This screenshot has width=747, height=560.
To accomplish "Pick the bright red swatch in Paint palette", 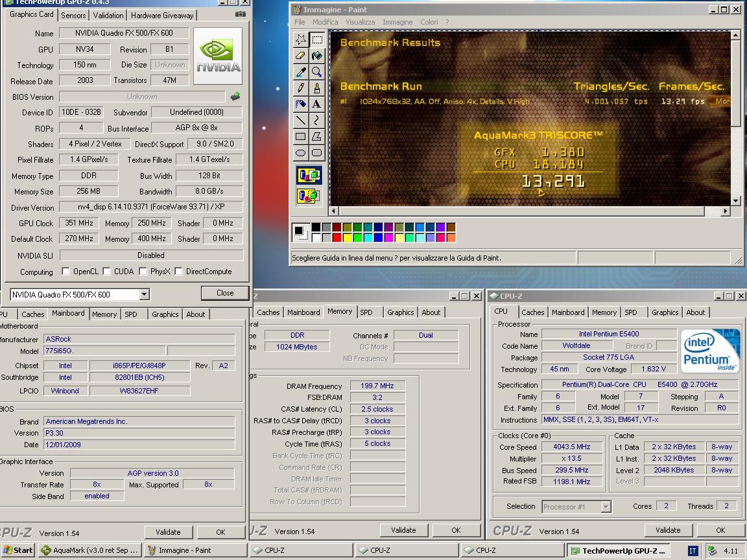I will (337, 237).
